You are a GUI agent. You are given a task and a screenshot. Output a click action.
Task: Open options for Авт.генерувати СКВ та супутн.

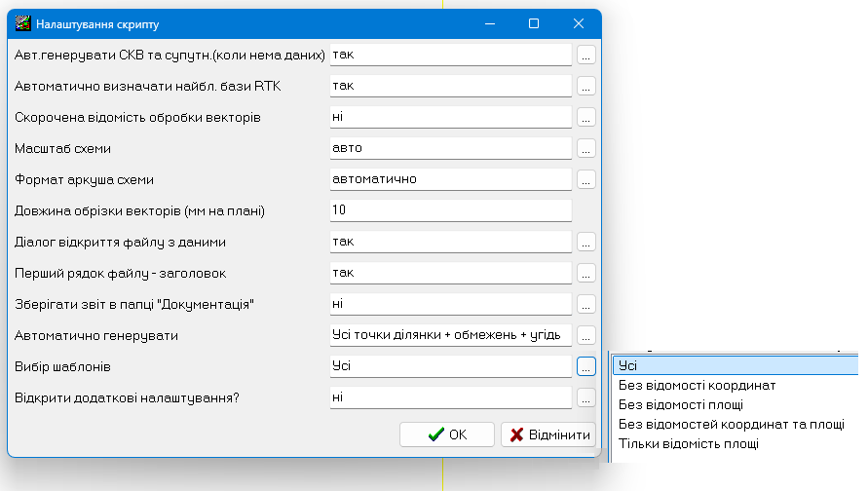585,56
